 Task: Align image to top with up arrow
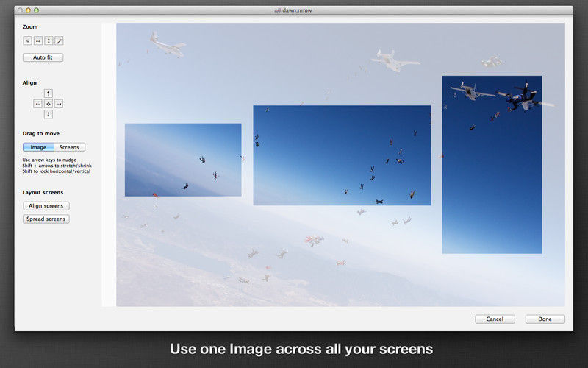tap(49, 93)
